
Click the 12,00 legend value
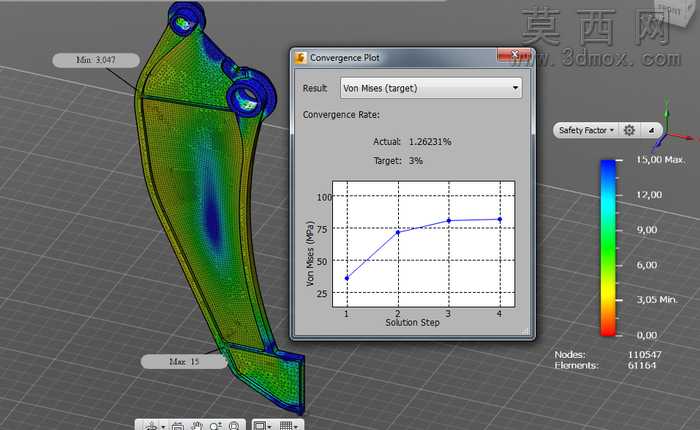649,195
